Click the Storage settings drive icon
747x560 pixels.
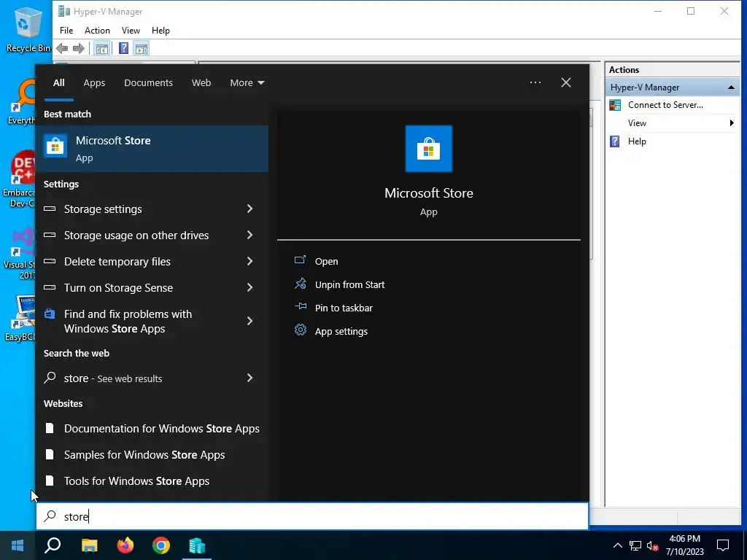50,209
